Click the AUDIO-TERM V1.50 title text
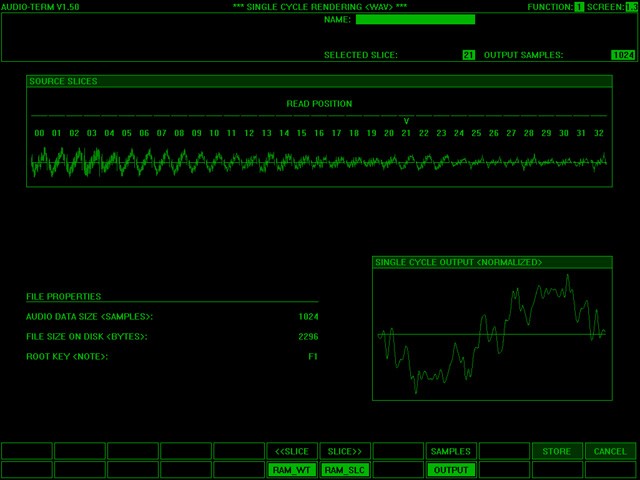Screen dimensions: 640x480 coord(40,7)
